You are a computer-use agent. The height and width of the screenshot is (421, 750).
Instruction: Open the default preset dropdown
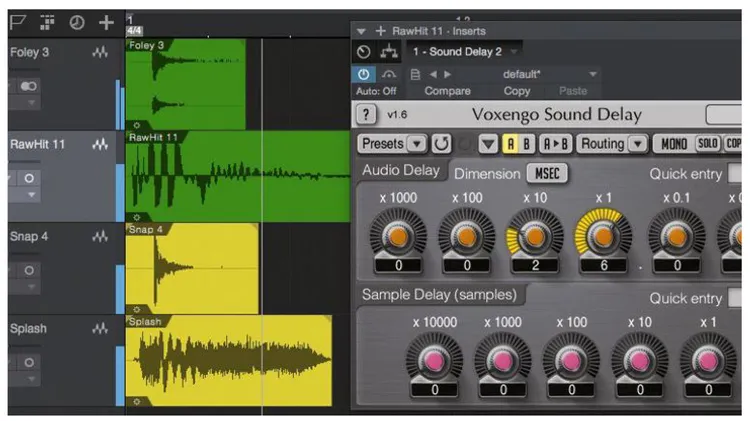coord(593,74)
